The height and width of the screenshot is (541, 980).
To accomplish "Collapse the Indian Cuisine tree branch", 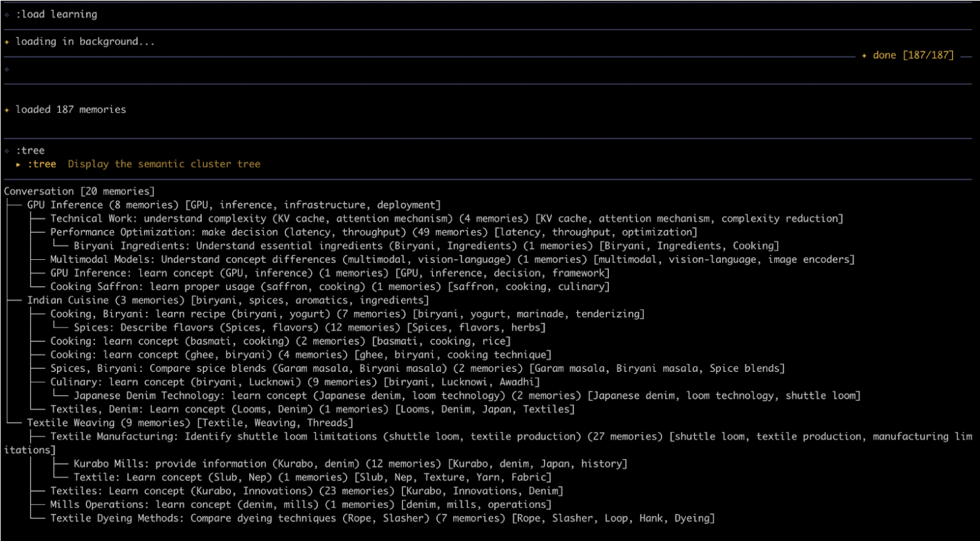I will 16,300.
